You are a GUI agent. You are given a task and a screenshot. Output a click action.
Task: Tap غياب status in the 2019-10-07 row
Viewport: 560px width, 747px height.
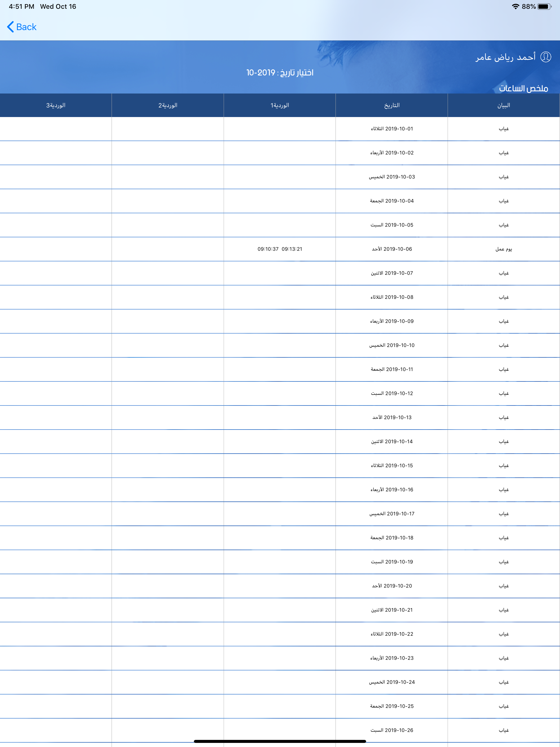click(x=504, y=273)
